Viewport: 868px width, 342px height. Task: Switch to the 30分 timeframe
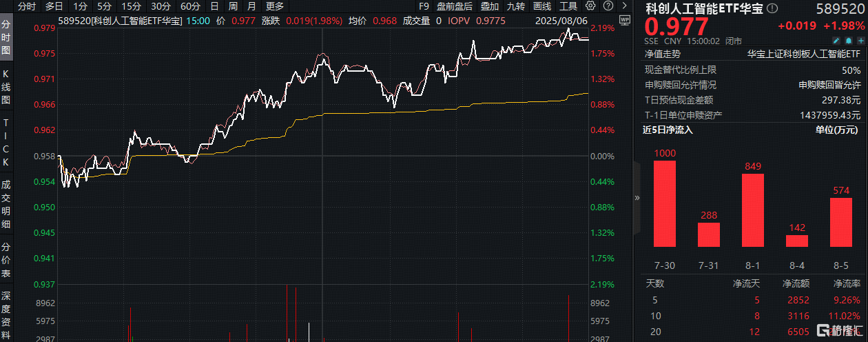161,6
